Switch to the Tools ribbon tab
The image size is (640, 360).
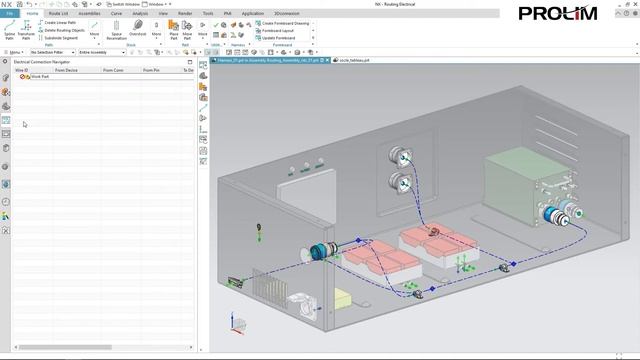(x=208, y=13)
